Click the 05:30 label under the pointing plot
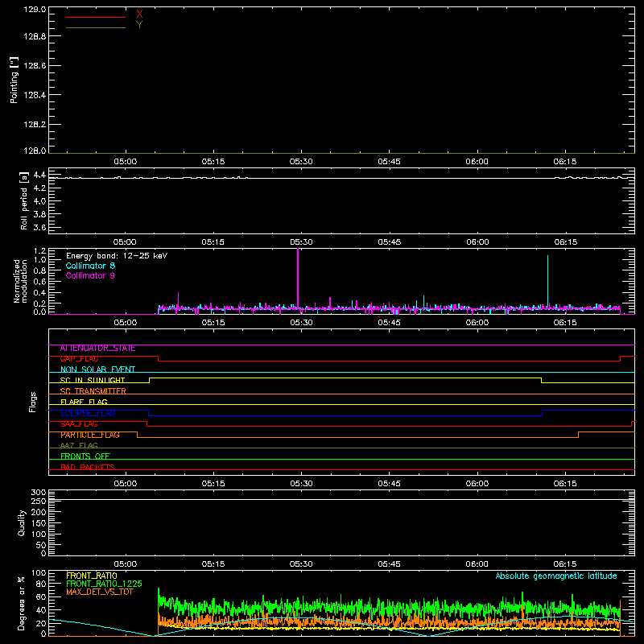644x644 pixels. pos(301,162)
